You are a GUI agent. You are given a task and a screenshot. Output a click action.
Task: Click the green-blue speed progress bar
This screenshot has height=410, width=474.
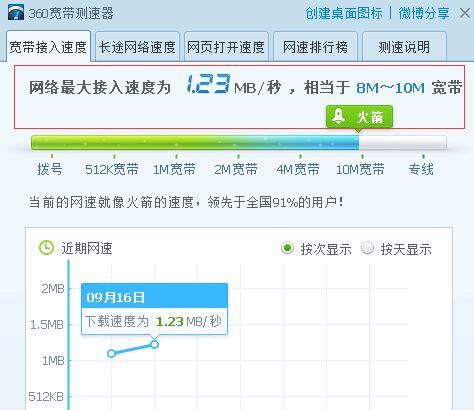pos(239,142)
